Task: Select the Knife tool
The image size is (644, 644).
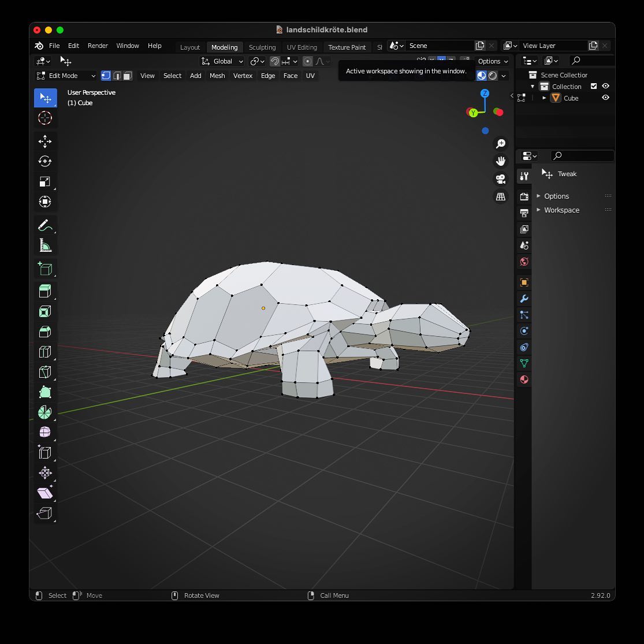Action: [45, 372]
